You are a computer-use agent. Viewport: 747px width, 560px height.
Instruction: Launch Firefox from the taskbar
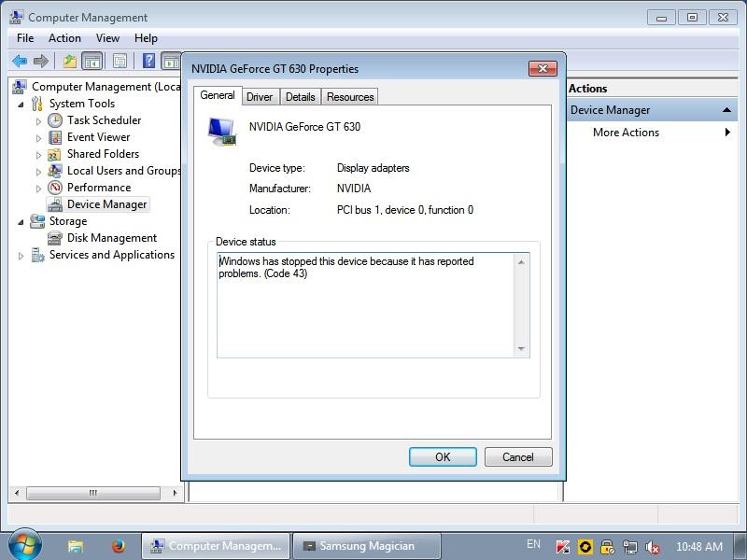click(119, 546)
